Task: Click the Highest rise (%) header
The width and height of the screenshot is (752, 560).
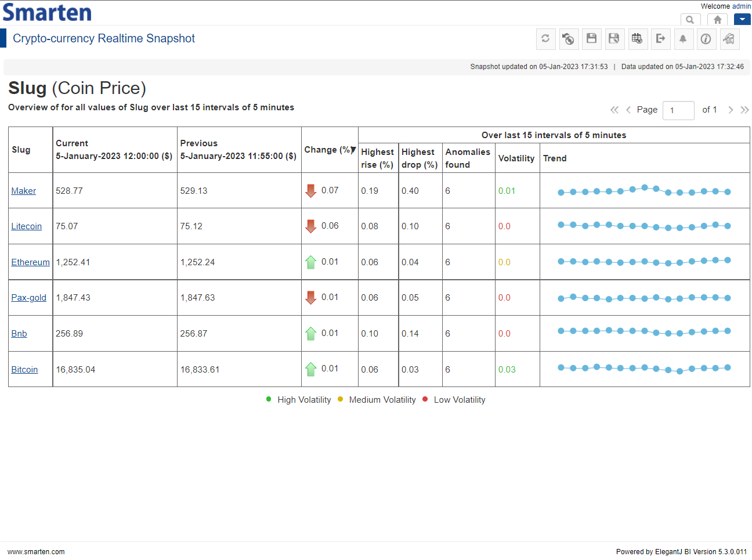Action: click(377, 158)
